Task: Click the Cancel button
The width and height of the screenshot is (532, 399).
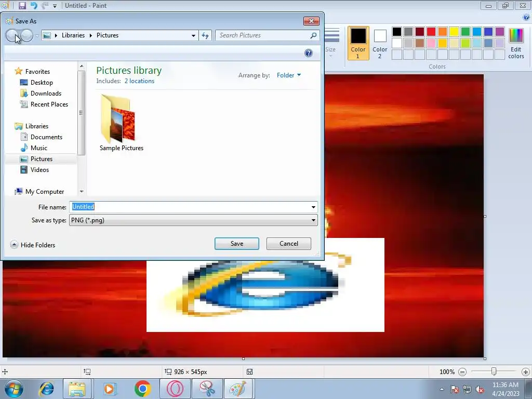Action: tap(289, 244)
